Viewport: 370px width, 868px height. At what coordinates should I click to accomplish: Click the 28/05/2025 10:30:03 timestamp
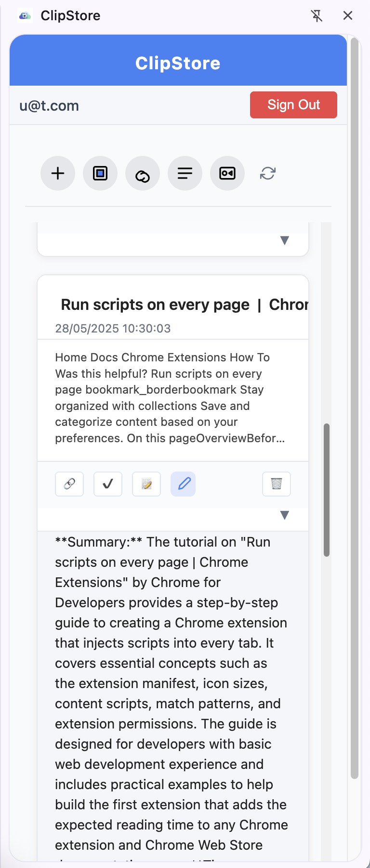[113, 329]
